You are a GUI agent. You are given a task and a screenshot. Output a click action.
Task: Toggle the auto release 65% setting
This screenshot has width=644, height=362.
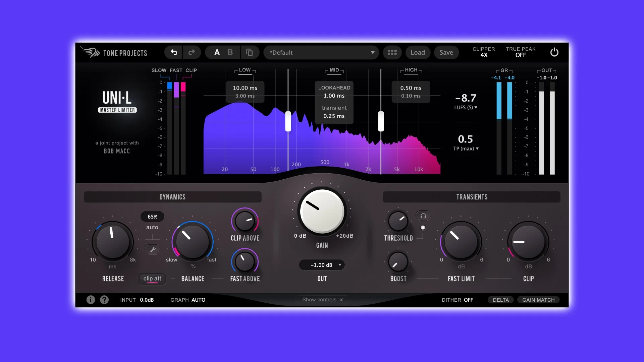click(x=152, y=217)
